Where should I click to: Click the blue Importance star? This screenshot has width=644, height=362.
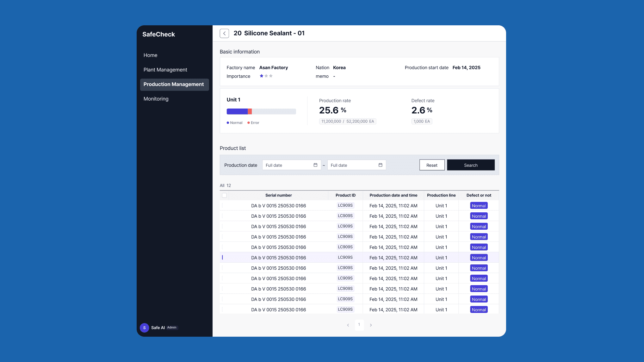coord(262,76)
